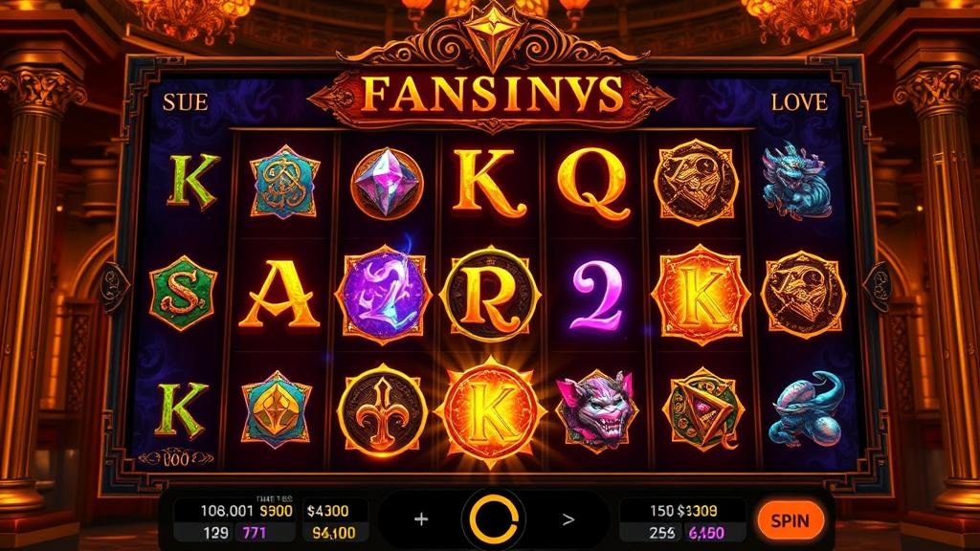This screenshot has height=551, width=980.
Task: Click the circled R symbol
Action: tap(490, 295)
